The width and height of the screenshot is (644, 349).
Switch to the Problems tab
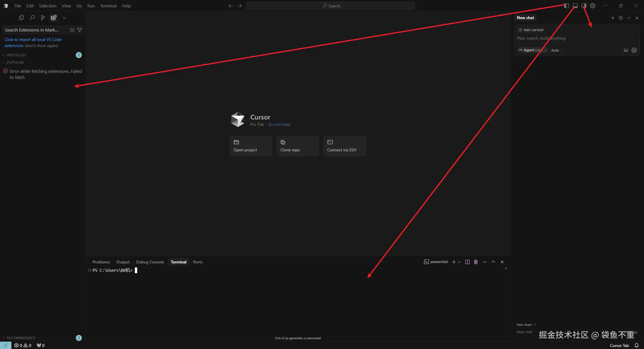coord(101,262)
